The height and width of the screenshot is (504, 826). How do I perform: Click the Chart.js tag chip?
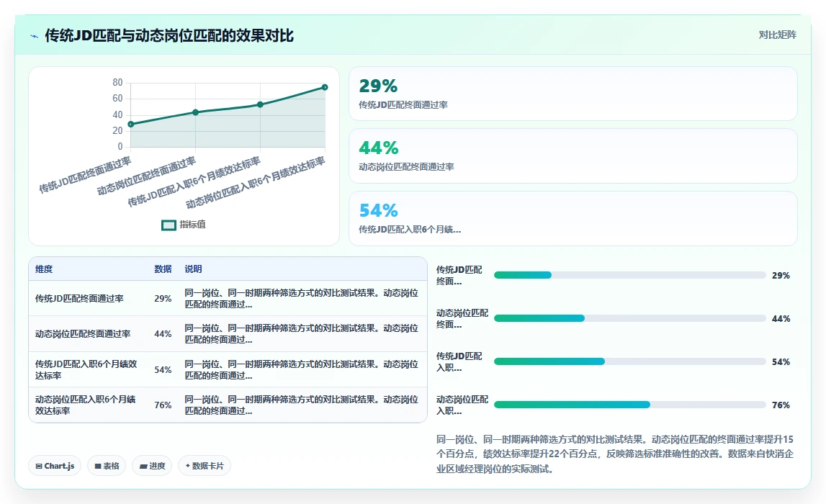point(55,466)
